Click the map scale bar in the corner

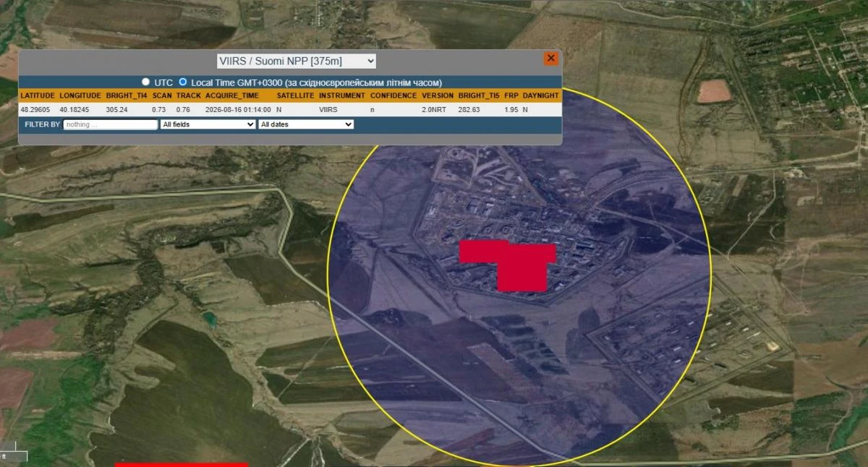[x=14, y=456]
